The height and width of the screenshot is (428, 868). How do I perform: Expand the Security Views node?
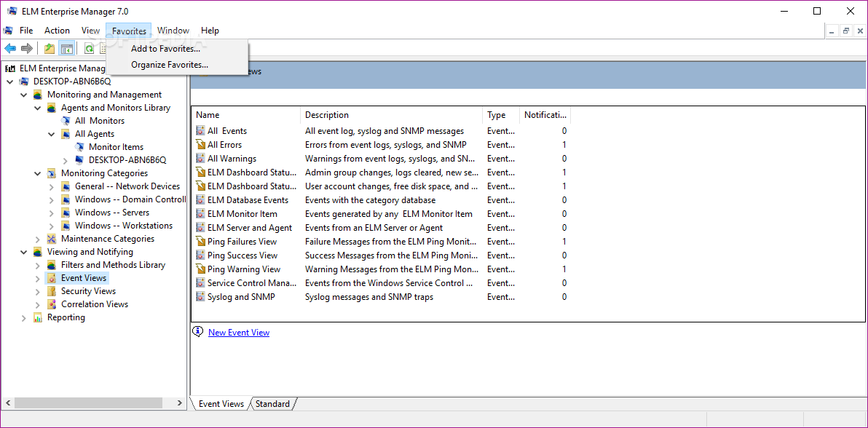pyautogui.click(x=38, y=291)
